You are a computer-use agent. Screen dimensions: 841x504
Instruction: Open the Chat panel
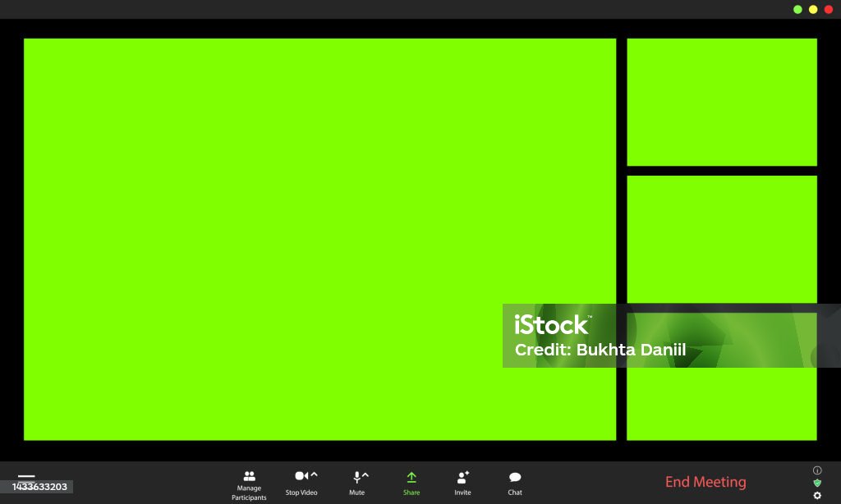point(515,483)
